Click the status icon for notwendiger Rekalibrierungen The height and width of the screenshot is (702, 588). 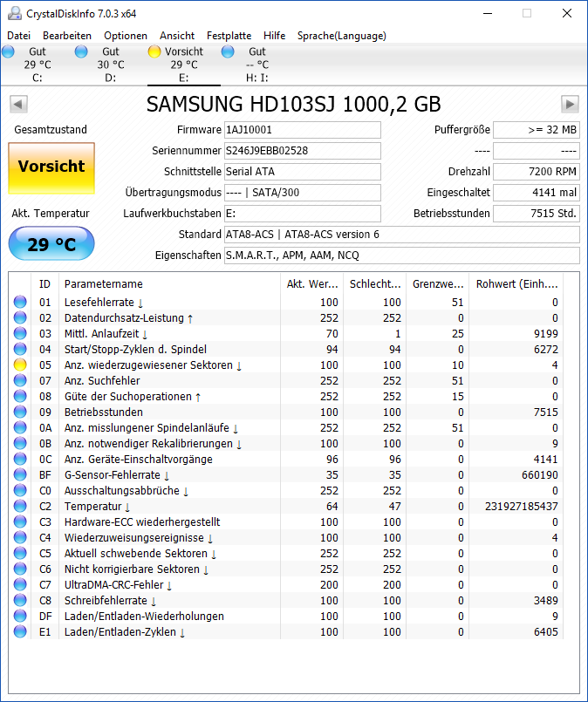[x=20, y=443]
